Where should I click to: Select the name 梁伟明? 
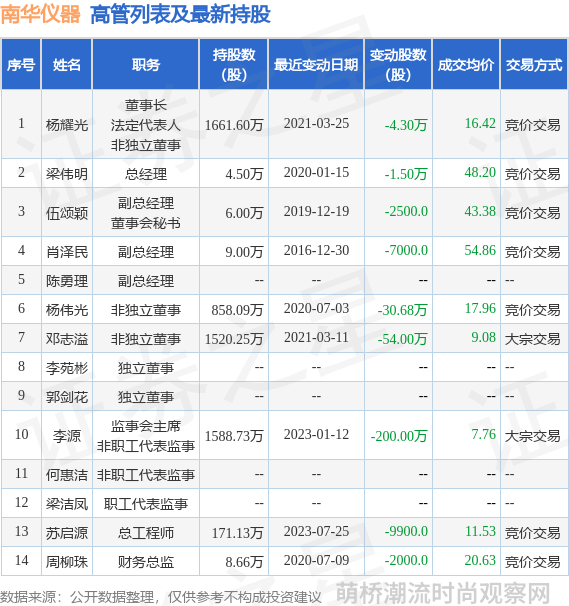[67, 174]
